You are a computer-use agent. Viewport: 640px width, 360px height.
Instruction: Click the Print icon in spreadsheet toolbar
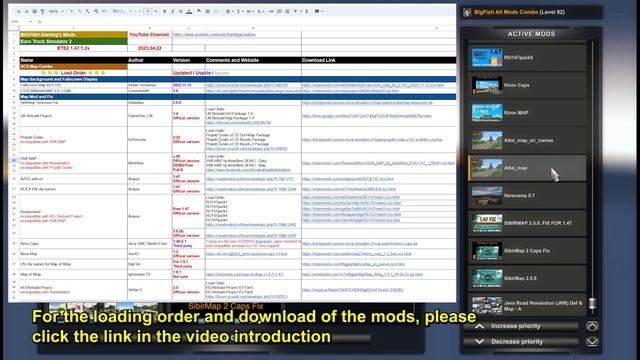(35, 11)
